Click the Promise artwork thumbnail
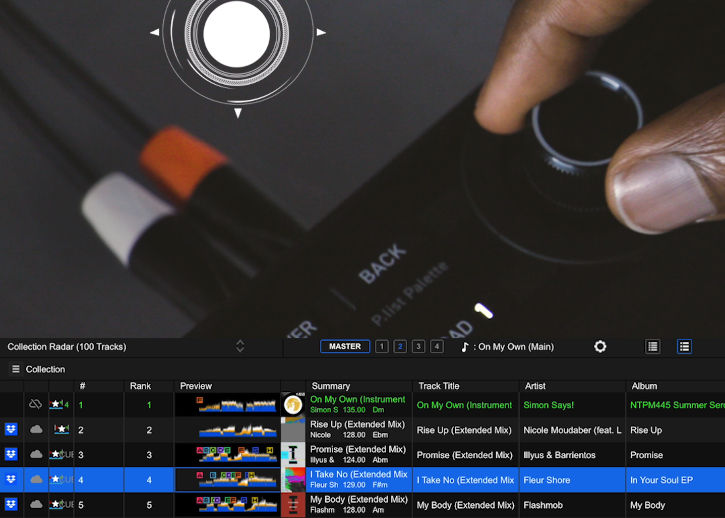Image resolution: width=725 pixels, height=518 pixels. [x=293, y=455]
